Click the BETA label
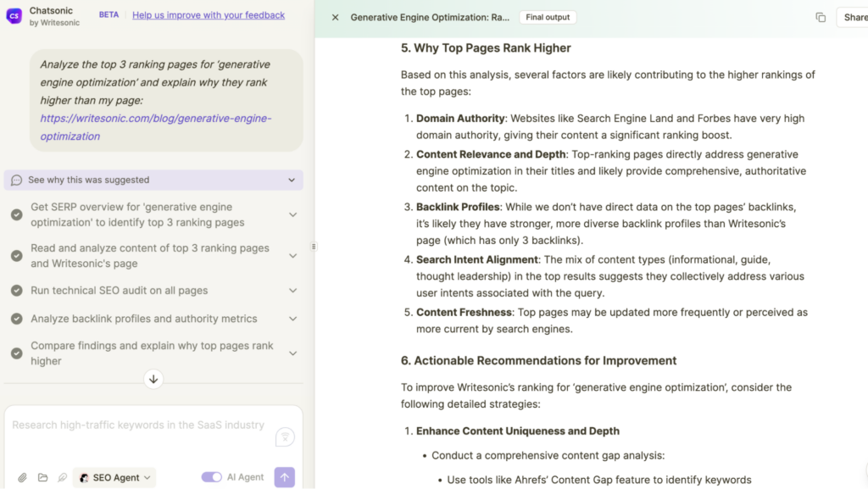The width and height of the screenshot is (868, 489). (x=109, y=15)
